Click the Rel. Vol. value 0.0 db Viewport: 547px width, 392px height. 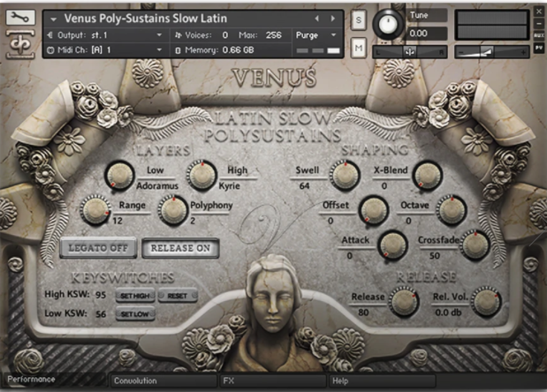click(x=448, y=313)
